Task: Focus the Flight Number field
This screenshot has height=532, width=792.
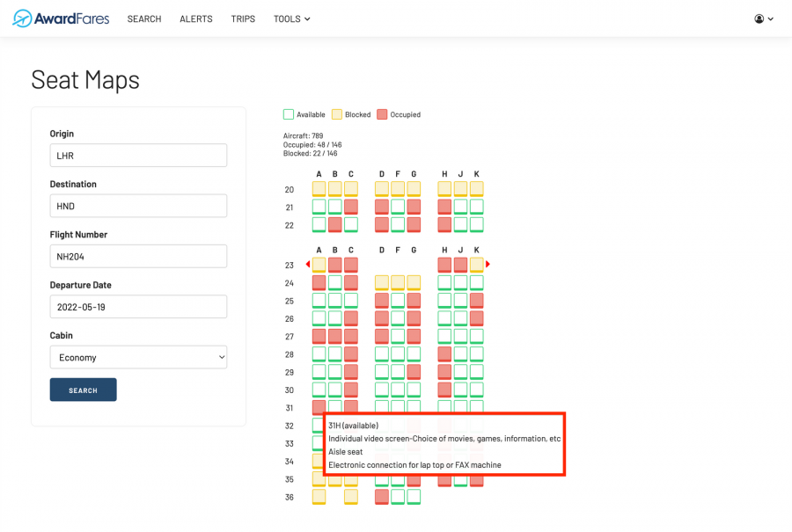Action: [x=138, y=256]
